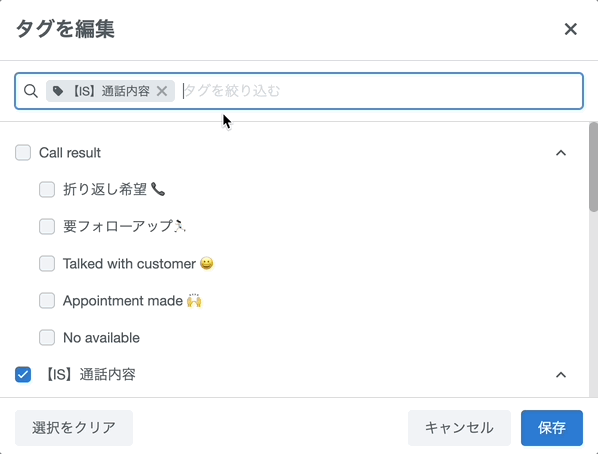Click the 選択をクリア button
Image resolution: width=598 pixels, height=454 pixels.
click(x=74, y=428)
